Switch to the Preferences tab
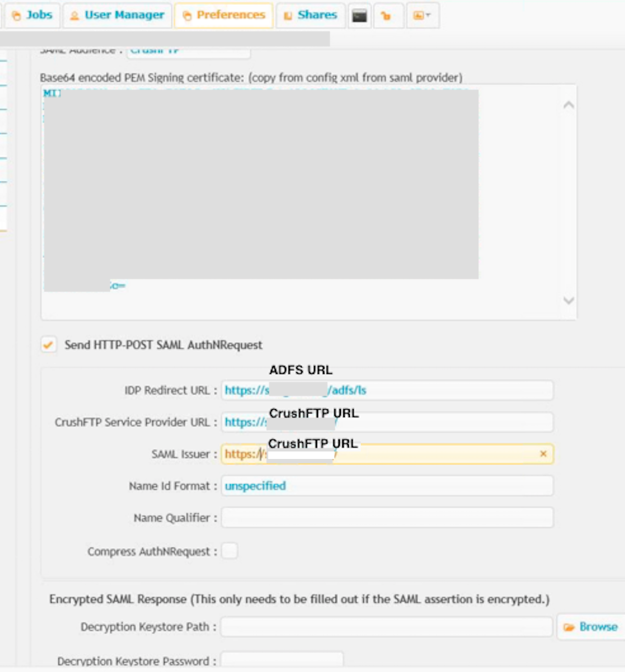Viewport: 625px width, 672px height. click(x=224, y=15)
